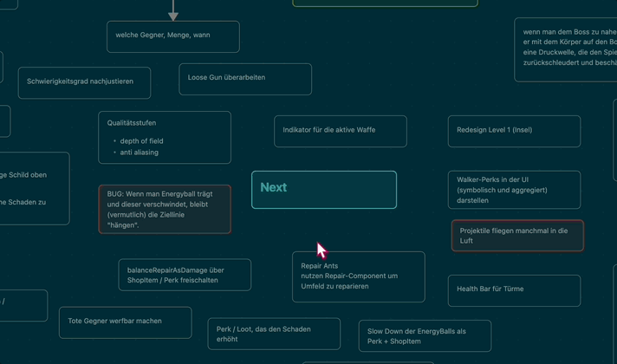Select 'Perk / Loot, das den Schaden' card
617x364 pixels.
[x=274, y=334]
